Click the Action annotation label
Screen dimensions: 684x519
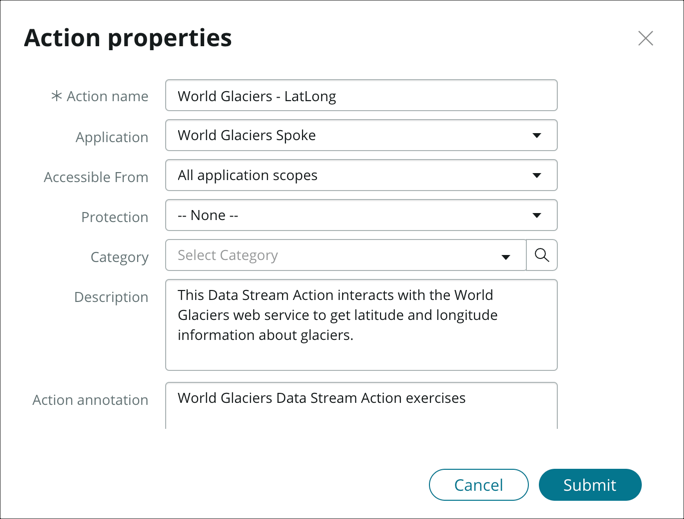point(90,400)
